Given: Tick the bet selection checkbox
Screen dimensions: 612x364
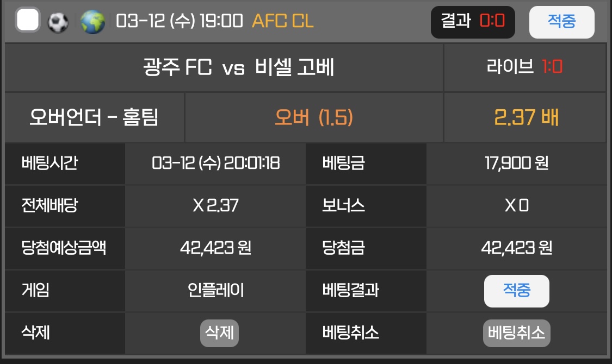Looking at the screenshot, I should (x=28, y=21).
